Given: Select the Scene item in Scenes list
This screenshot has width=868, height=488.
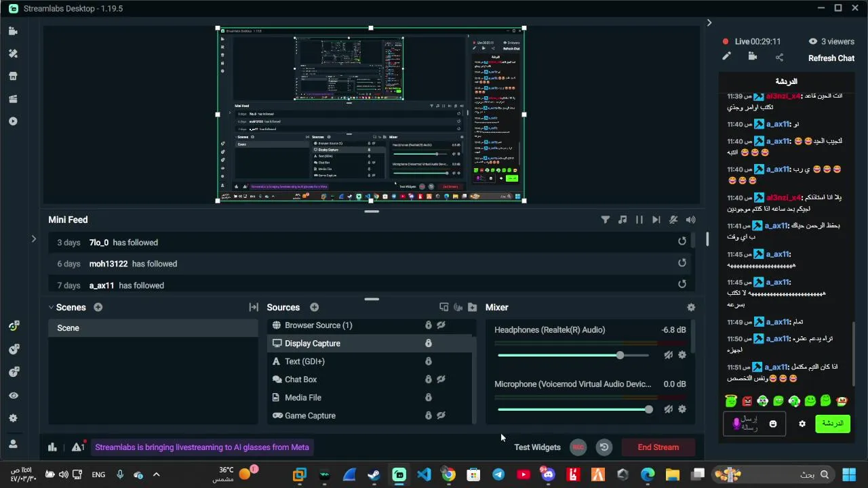Looking at the screenshot, I should pos(153,328).
